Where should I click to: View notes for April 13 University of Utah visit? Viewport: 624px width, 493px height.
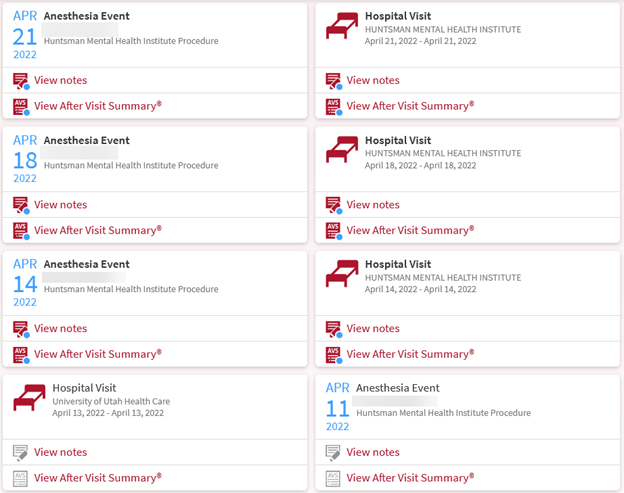point(60,453)
